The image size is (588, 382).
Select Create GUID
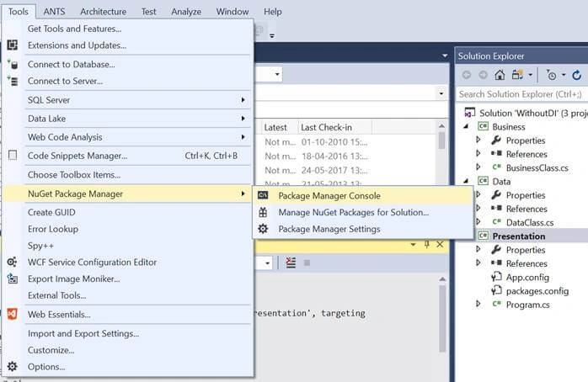pos(126,212)
